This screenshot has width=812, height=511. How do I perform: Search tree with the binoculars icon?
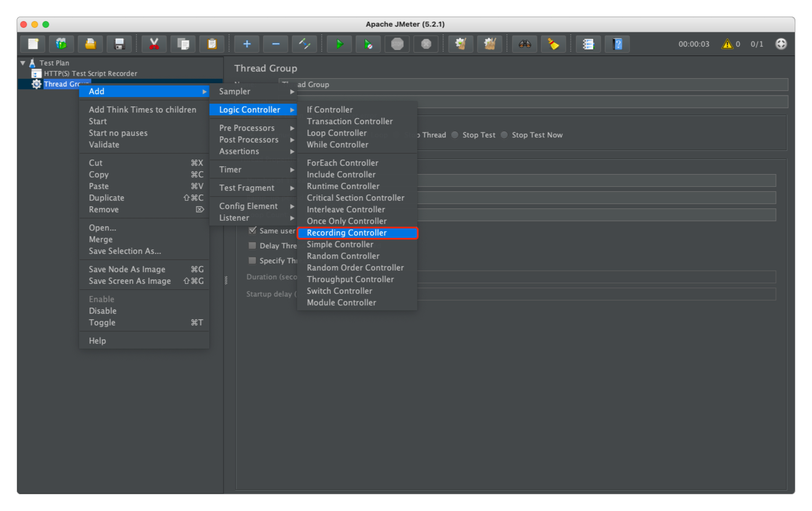point(525,44)
